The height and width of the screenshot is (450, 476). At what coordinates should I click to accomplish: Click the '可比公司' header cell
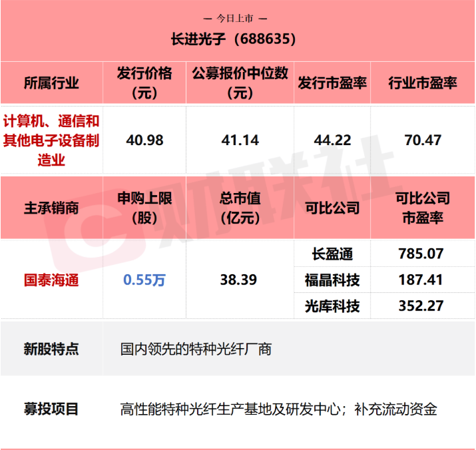332,208
